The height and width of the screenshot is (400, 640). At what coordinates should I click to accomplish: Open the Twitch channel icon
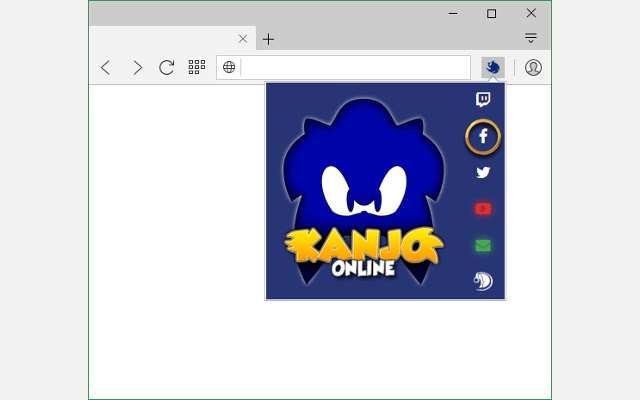click(483, 99)
